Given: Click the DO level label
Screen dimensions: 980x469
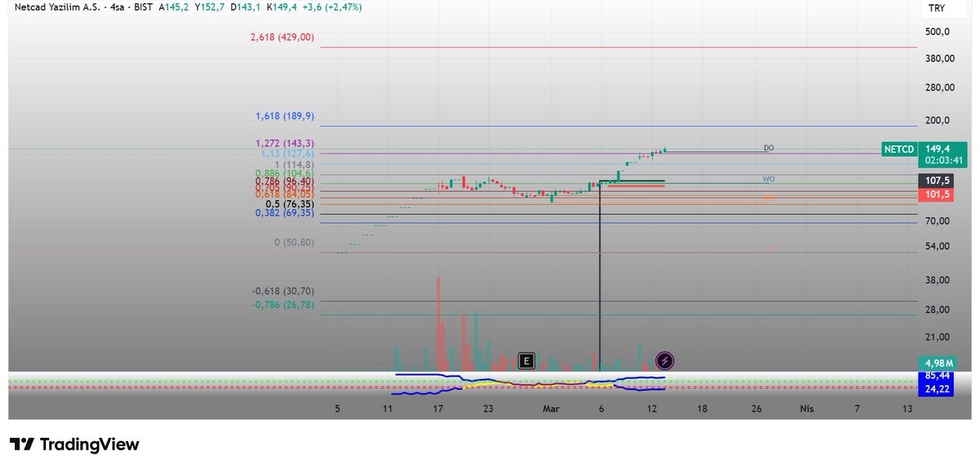Looking at the screenshot, I should [768, 149].
